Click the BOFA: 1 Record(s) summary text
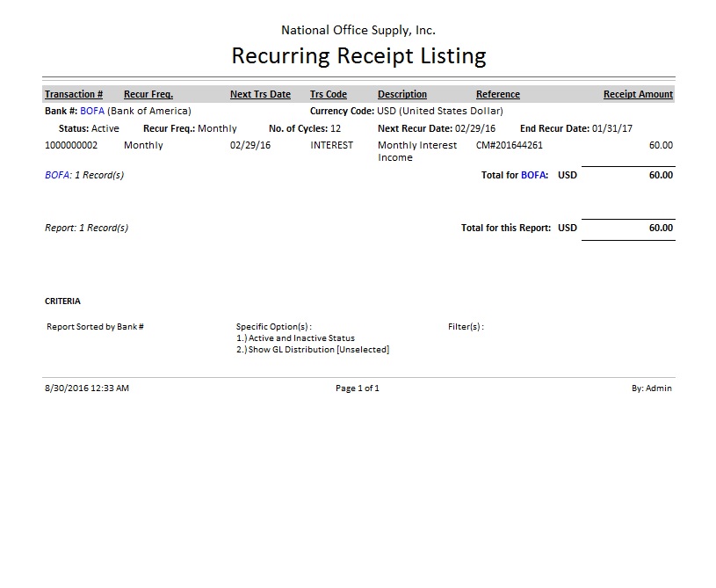The width and height of the screenshot is (716, 588). [84, 175]
